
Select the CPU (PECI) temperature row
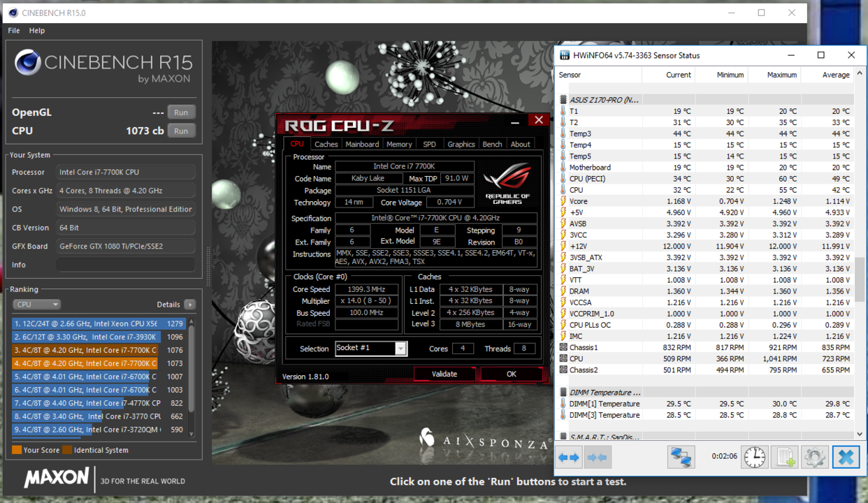click(x=705, y=179)
